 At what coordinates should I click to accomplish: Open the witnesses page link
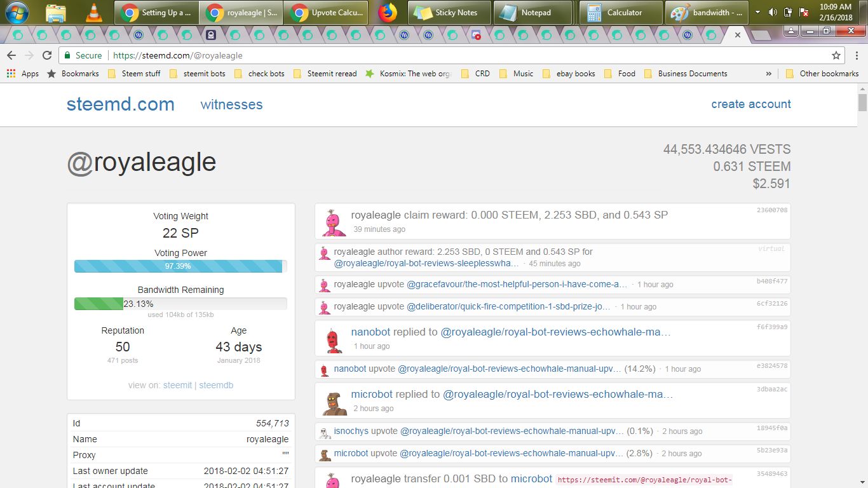tap(231, 105)
